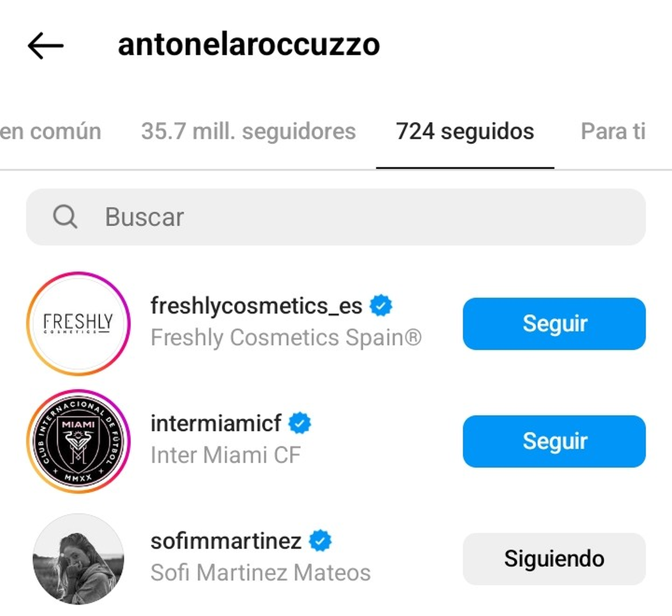This screenshot has height=616, width=672.
Task: Open Inter Miami CF club logo avatar
Action: [78, 441]
